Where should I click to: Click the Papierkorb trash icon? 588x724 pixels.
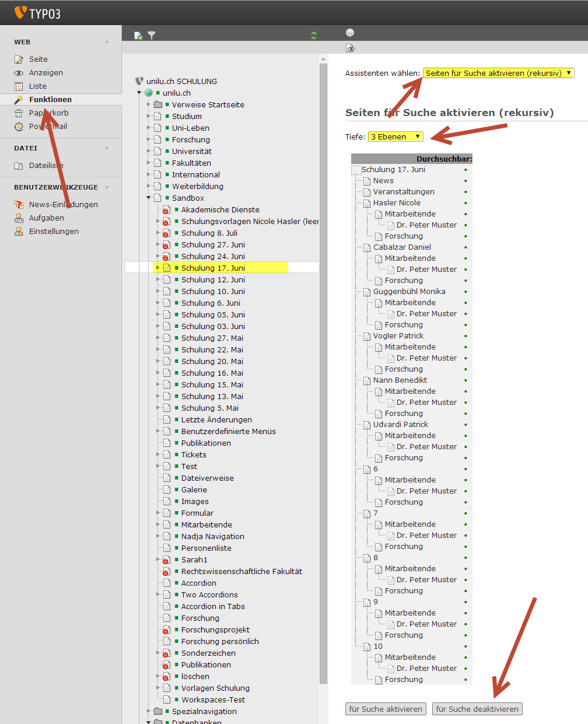19,113
